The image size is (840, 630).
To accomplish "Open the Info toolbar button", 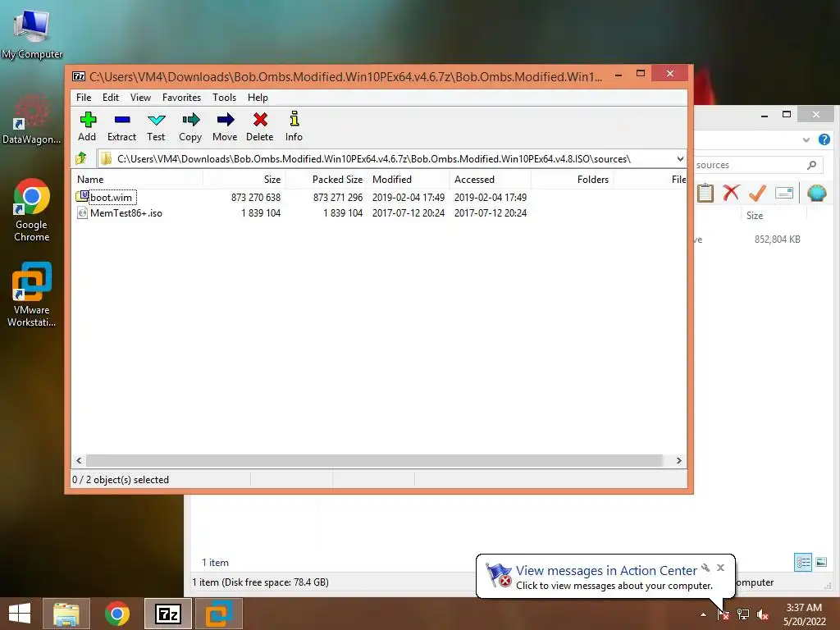I will click(294, 126).
